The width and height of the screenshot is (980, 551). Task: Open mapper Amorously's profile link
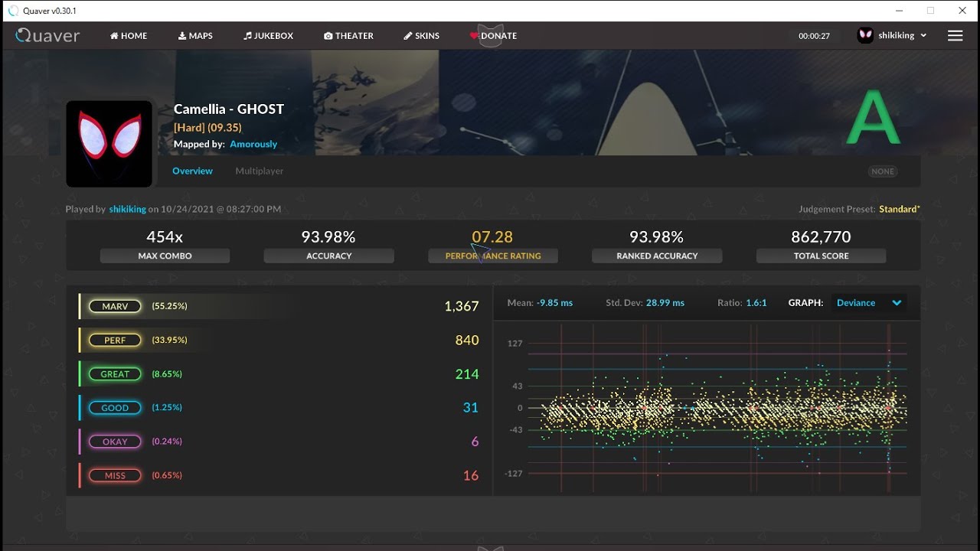[253, 144]
